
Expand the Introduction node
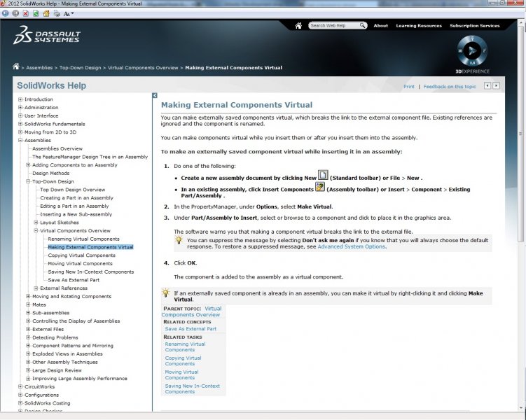click(x=20, y=99)
